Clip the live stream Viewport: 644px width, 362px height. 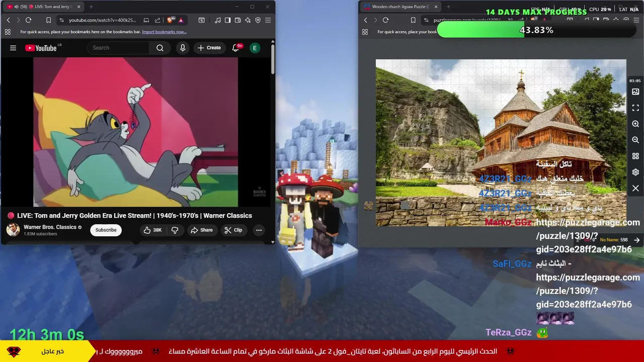tap(233, 230)
